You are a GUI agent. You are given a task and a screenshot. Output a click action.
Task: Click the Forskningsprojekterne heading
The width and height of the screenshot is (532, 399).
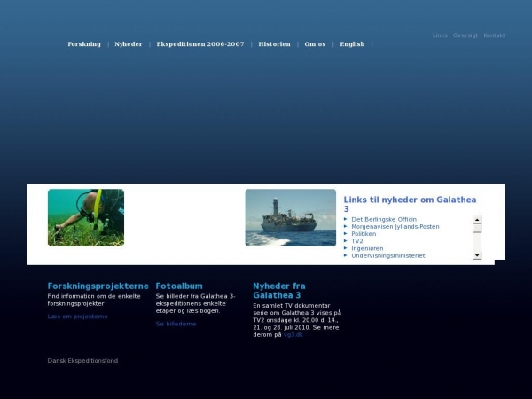click(x=98, y=286)
